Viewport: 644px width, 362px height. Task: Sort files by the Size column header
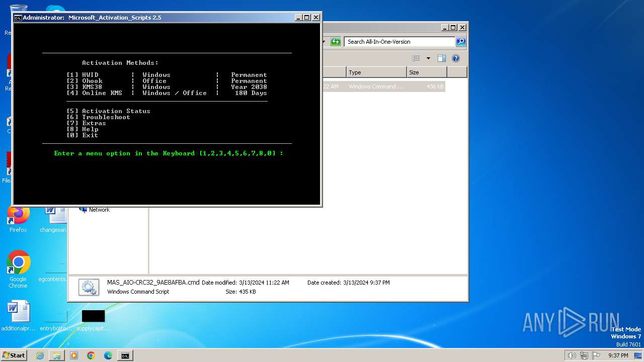pyautogui.click(x=427, y=72)
